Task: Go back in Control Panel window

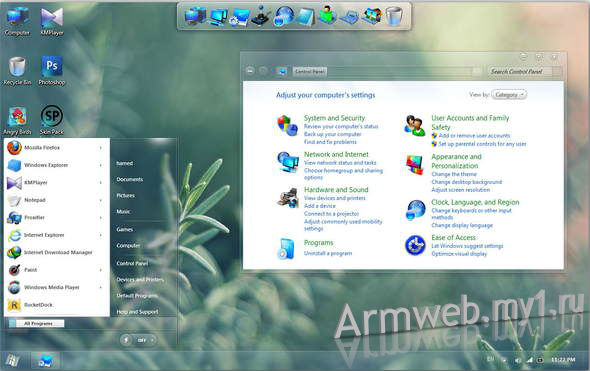Action: click(250, 71)
